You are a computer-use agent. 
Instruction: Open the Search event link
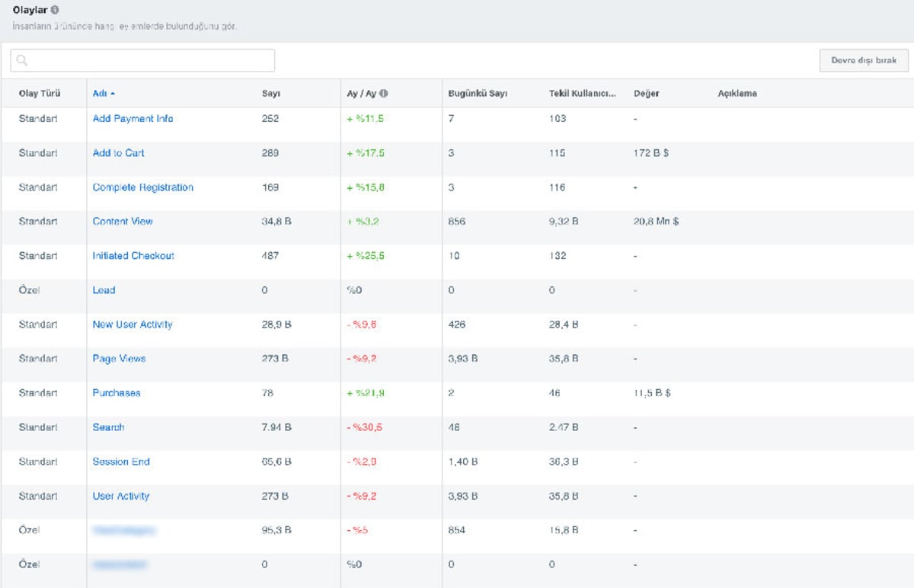(x=108, y=427)
